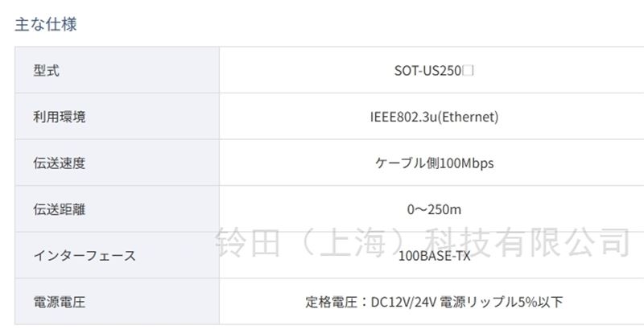Click the 伝送距離 row label
This screenshot has width=644, height=334.
tap(59, 210)
